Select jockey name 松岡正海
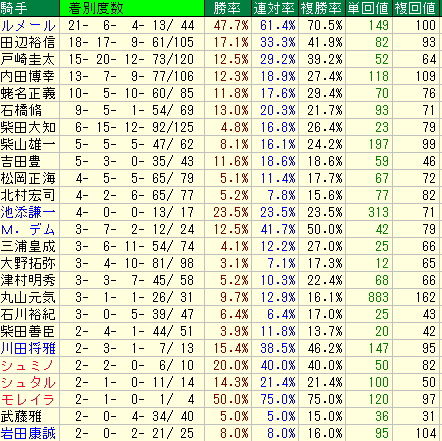This screenshot has width=442, height=441. click(x=28, y=179)
